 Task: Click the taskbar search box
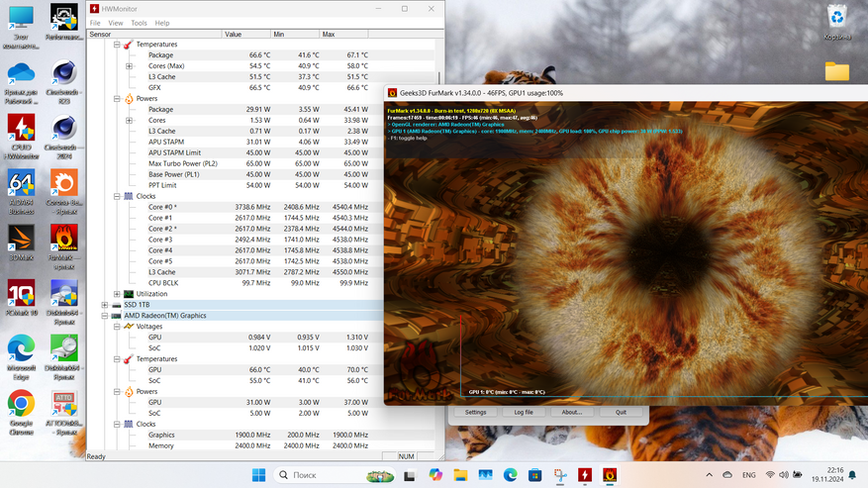tap(335, 475)
